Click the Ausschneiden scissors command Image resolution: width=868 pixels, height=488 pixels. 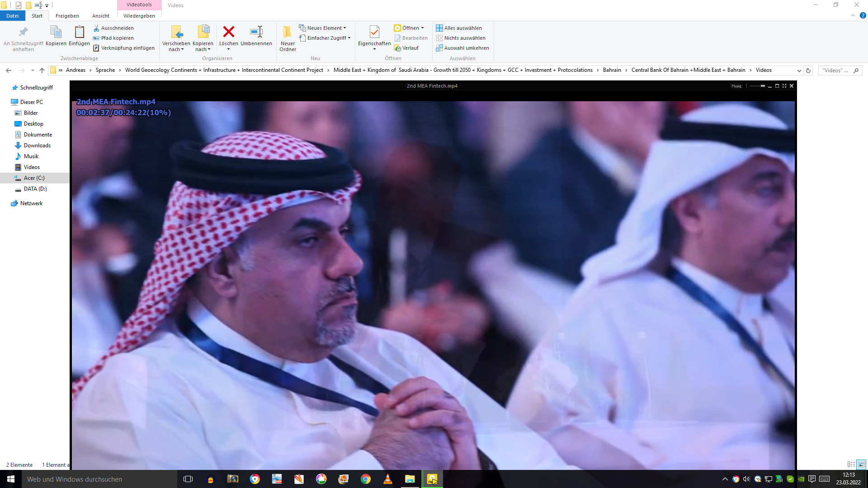(113, 28)
